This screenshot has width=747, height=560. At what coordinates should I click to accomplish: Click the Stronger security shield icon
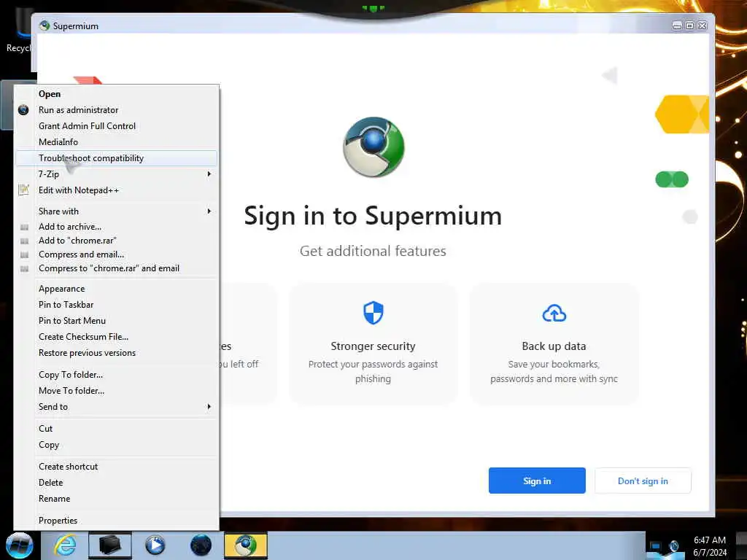point(373,313)
